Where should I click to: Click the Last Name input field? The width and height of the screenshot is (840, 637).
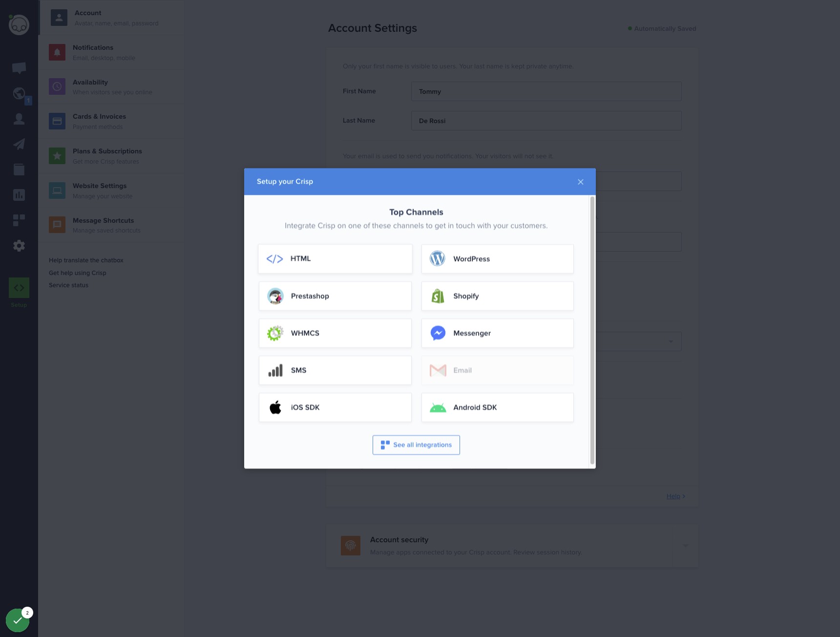(546, 121)
